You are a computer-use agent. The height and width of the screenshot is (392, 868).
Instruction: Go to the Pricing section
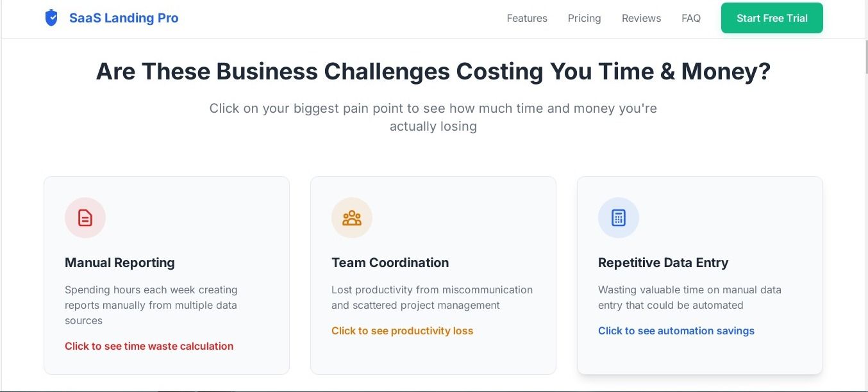(584, 18)
